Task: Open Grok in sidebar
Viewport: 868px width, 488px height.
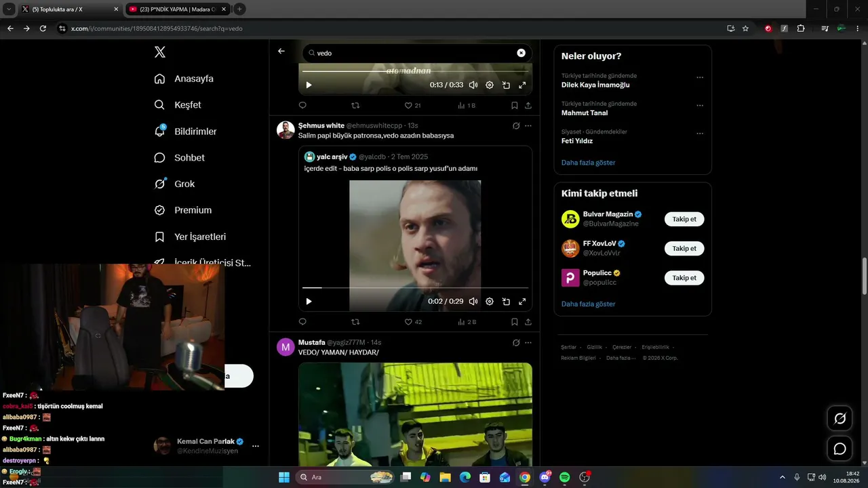Action: tap(174, 184)
